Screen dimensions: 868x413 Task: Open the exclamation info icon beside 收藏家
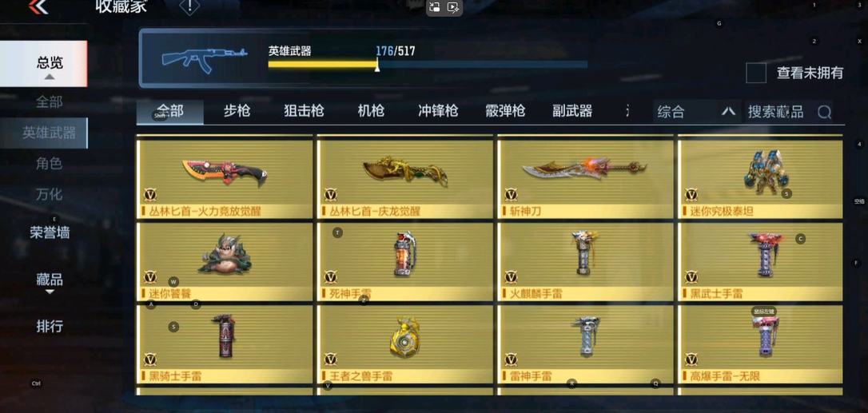point(189,6)
